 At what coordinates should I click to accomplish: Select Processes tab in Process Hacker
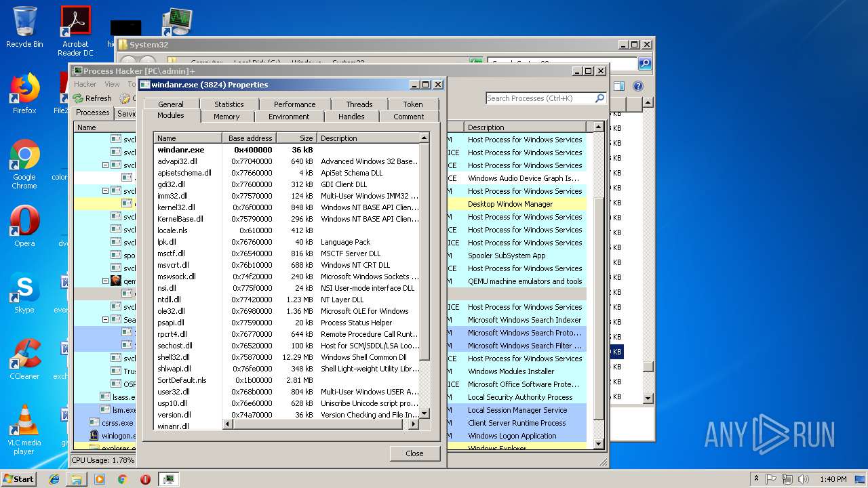[x=93, y=113]
